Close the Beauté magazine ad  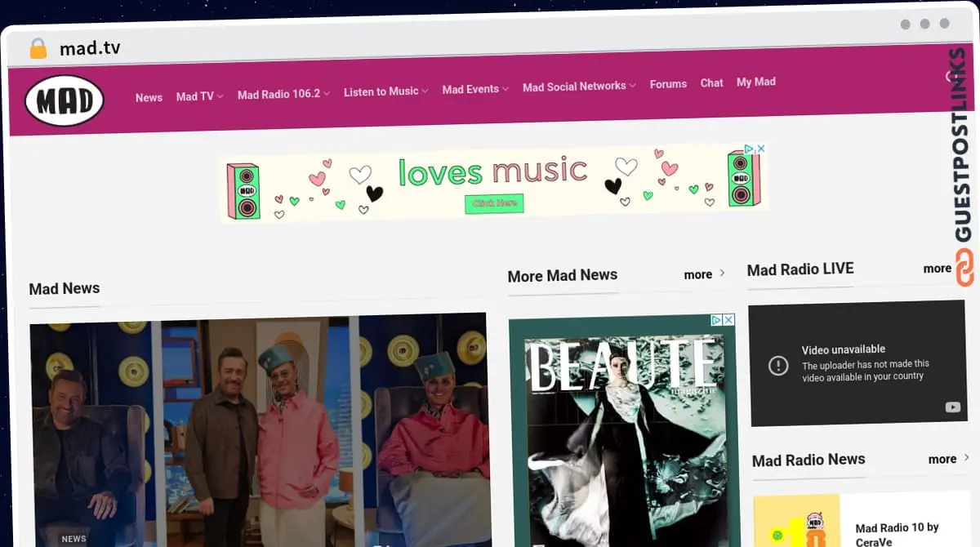click(728, 320)
